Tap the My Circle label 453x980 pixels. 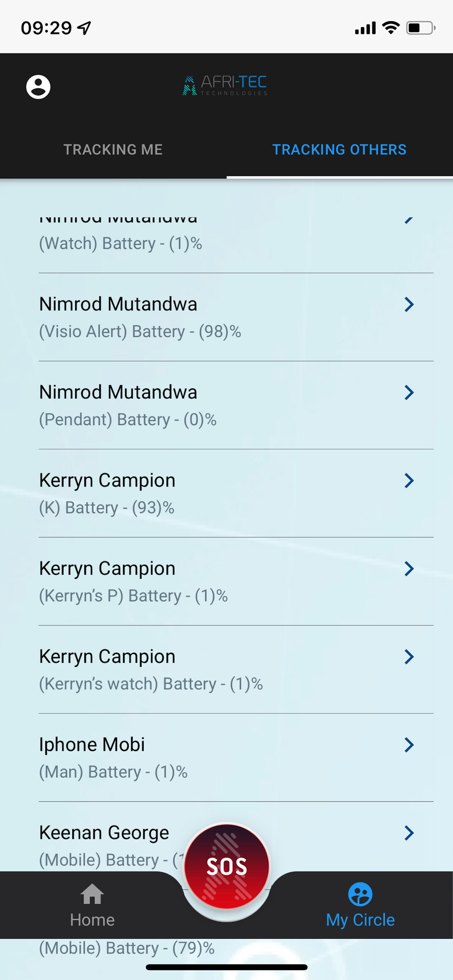[x=360, y=920]
